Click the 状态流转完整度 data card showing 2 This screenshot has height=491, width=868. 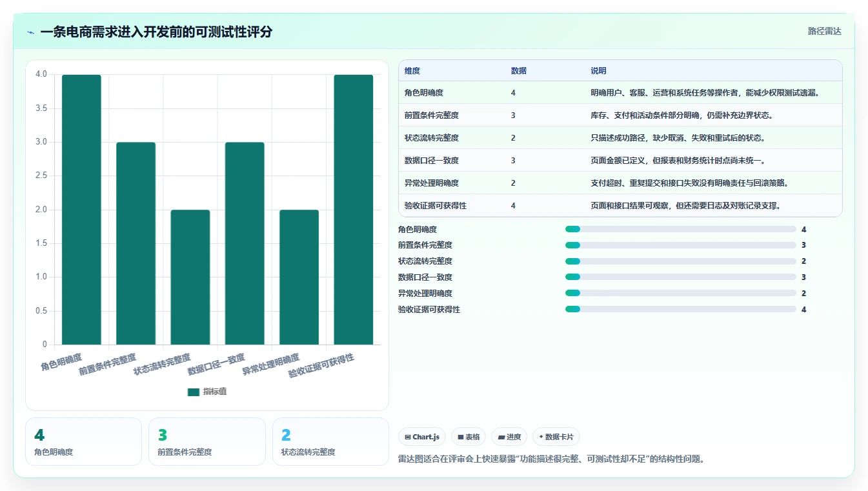[330, 441]
